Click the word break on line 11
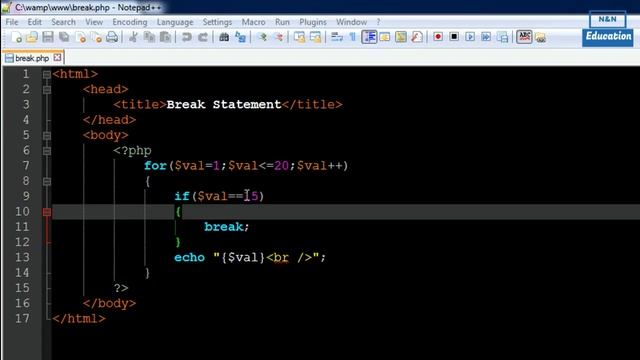 coord(223,227)
